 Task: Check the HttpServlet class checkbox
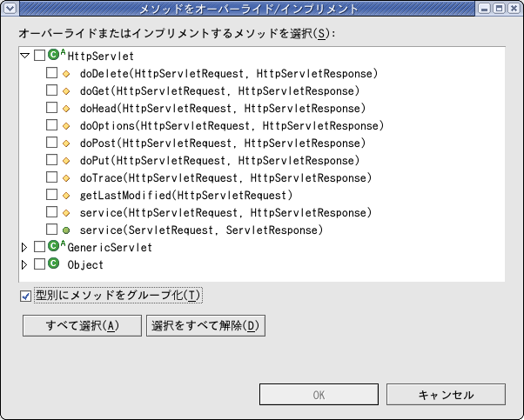(39, 55)
